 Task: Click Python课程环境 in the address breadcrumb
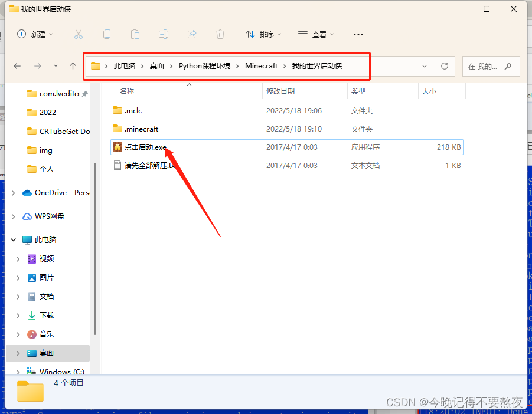point(204,66)
